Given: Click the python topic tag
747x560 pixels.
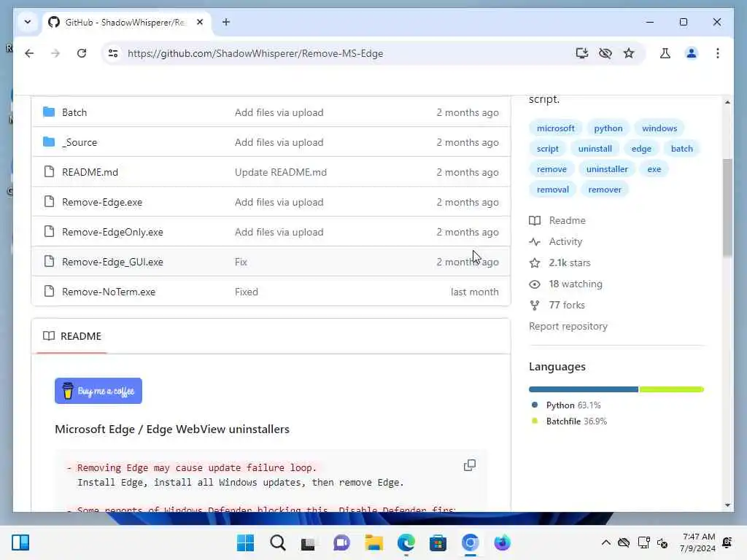Looking at the screenshot, I should 608,128.
